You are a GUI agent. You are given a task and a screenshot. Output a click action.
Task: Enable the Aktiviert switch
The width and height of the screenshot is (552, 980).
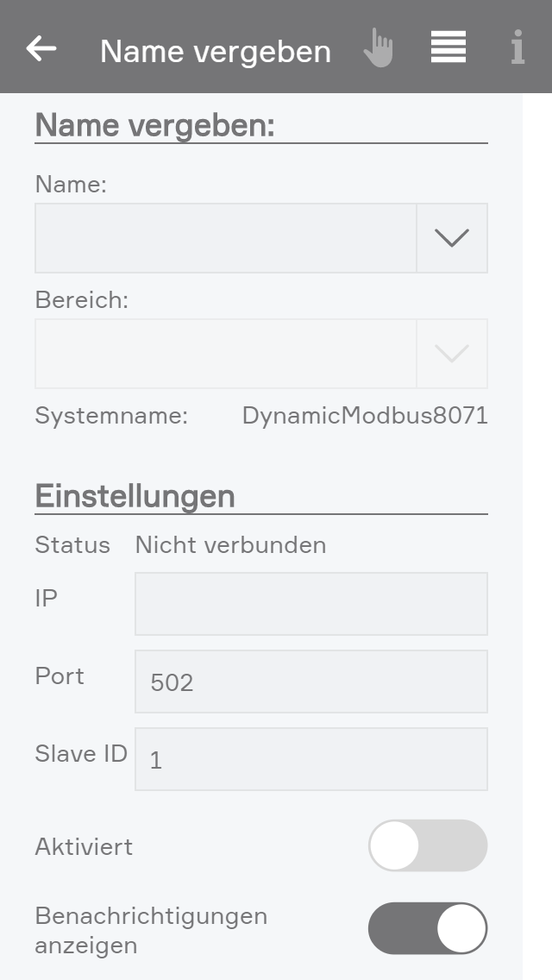click(x=428, y=845)
